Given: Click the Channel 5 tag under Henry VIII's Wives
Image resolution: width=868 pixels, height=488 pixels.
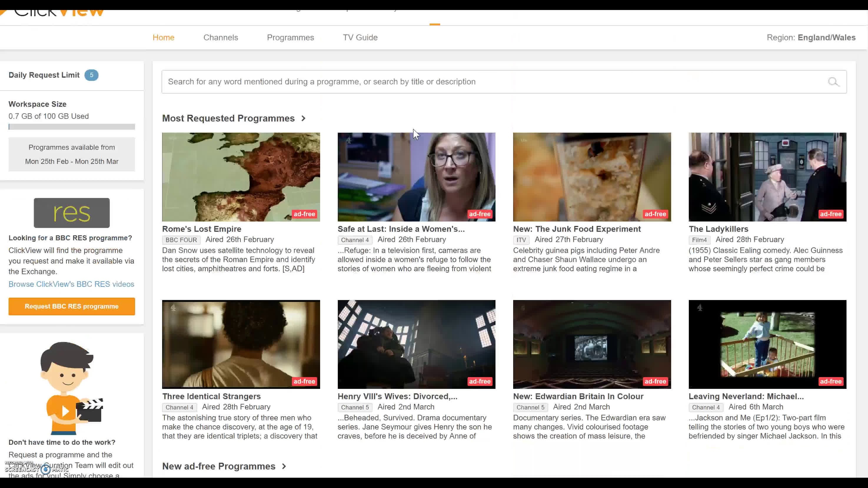Looking at the screenshot, I should [355, 407].
